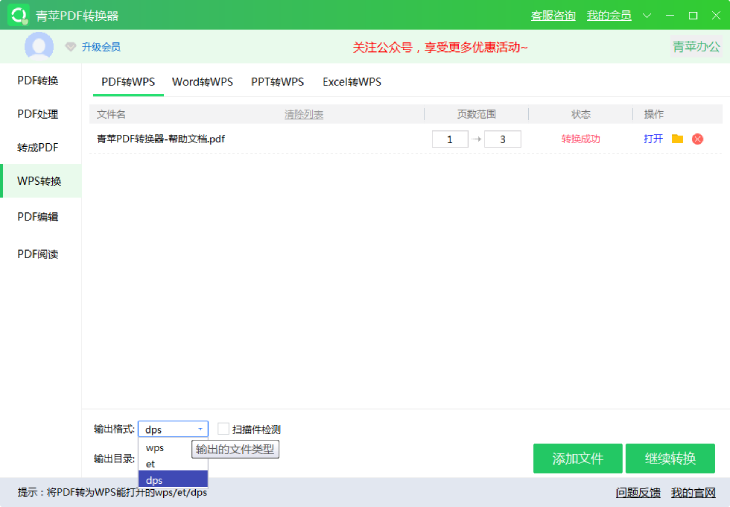
Task: Click 操作 column header
Action: point(654,115)
